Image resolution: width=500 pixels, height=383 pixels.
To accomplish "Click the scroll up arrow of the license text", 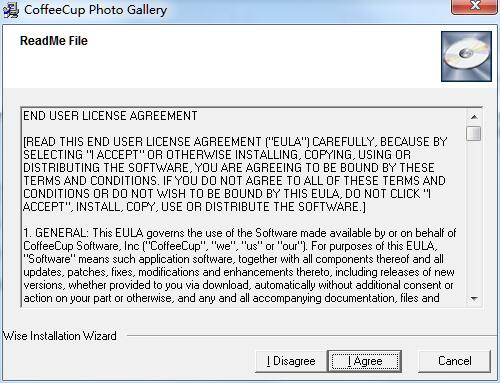I will coord(474,117).
